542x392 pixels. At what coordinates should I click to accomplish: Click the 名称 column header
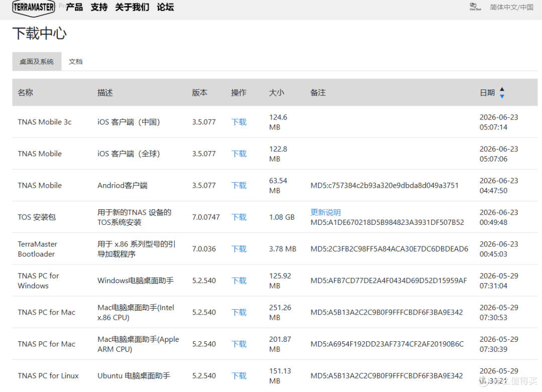coord(25,93)
